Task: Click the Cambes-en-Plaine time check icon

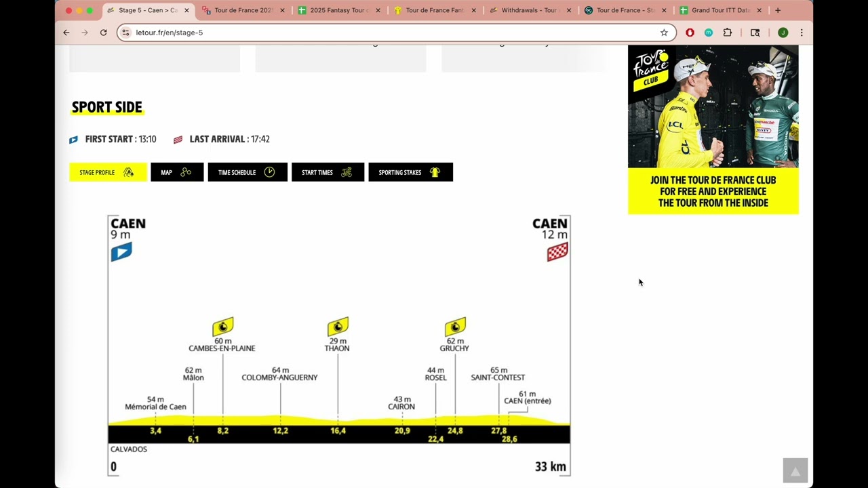Action: point(222,327)
